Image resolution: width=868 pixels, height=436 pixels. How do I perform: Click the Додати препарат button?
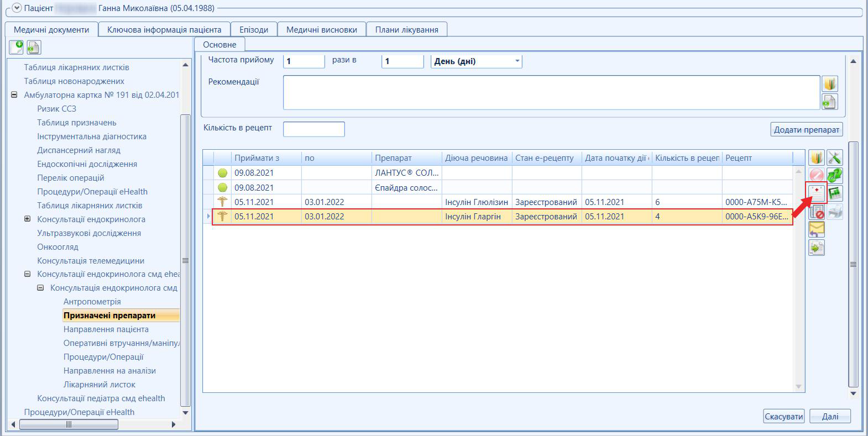807,129
